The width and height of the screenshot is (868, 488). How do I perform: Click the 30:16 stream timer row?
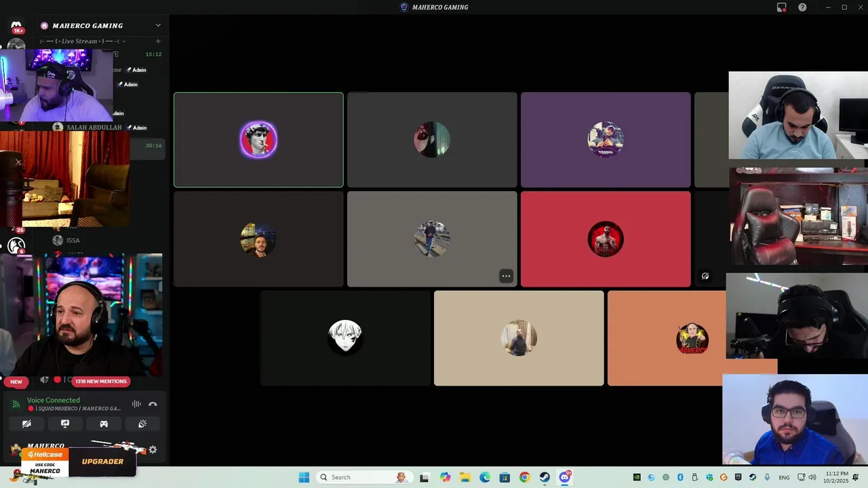153,145
